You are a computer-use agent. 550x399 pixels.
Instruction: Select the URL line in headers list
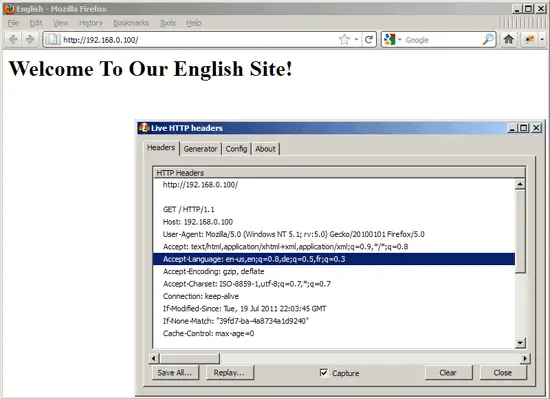[334, 185]
